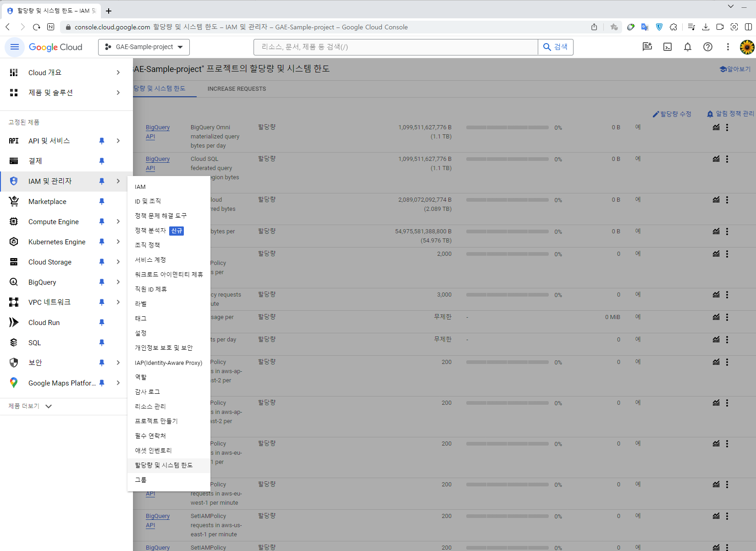This screenshot has width=756, height=551.
Task: Click the Kubernetes Engine icon
Action: click(x=14, y=242)
